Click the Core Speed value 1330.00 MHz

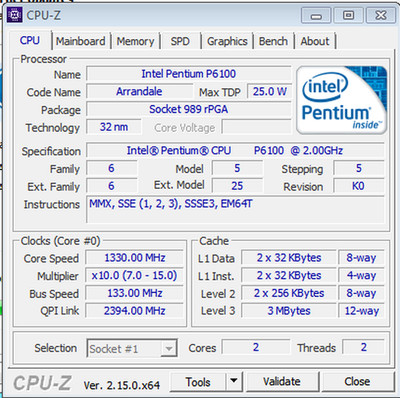135,258
